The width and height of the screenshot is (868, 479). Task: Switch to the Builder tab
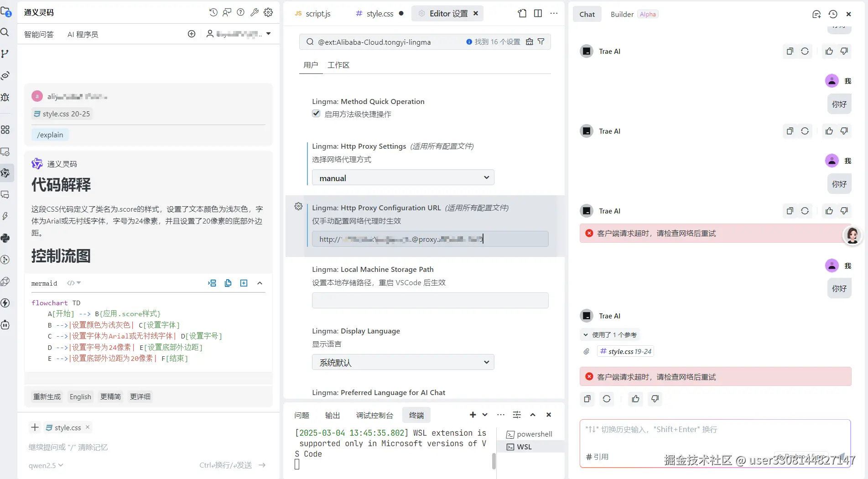[x=622, y=14]
